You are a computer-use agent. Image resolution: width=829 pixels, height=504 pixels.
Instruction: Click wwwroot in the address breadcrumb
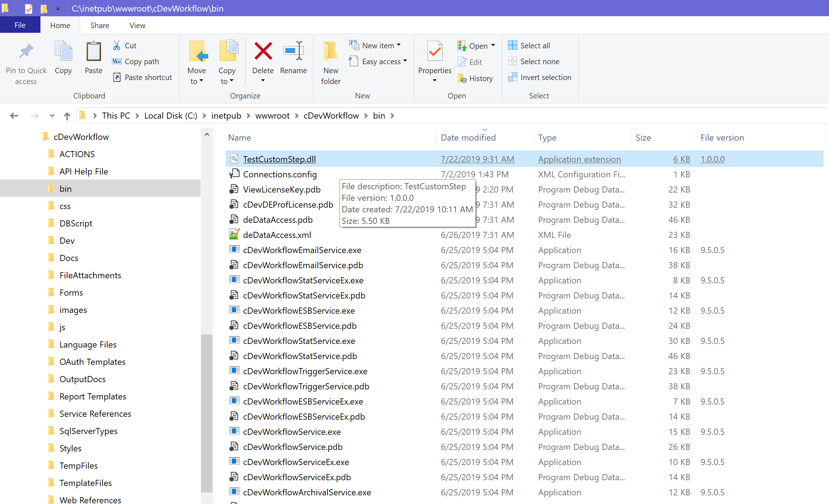tap(272, 116)
